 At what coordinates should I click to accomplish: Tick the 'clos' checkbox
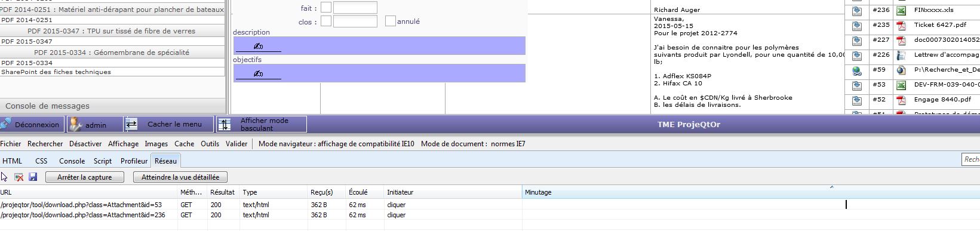(326, 21)
